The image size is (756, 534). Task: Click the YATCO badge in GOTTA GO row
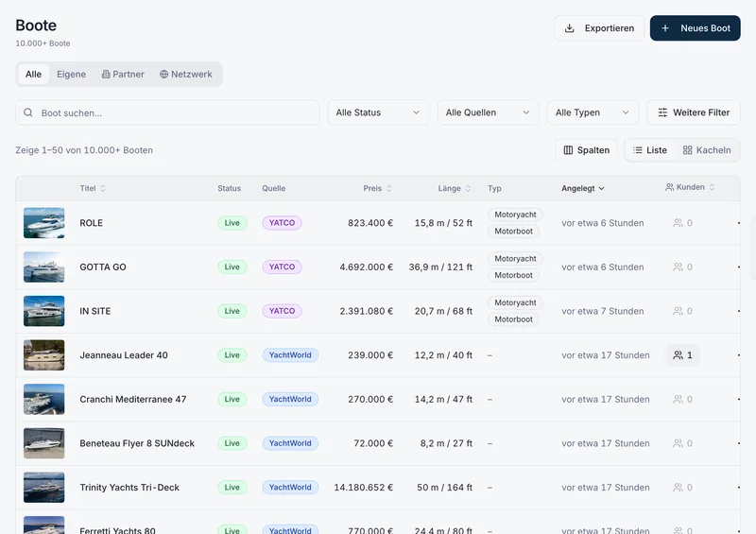282,267
